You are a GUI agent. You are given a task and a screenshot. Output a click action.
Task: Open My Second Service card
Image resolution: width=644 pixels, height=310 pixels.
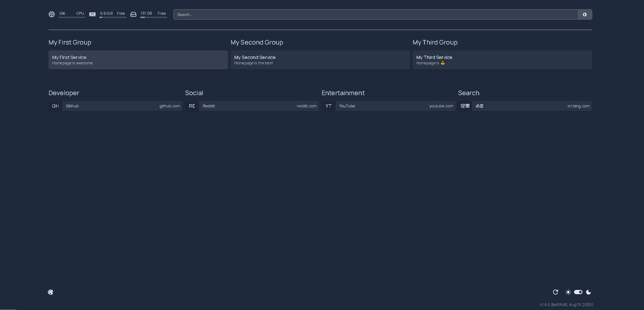320,60
